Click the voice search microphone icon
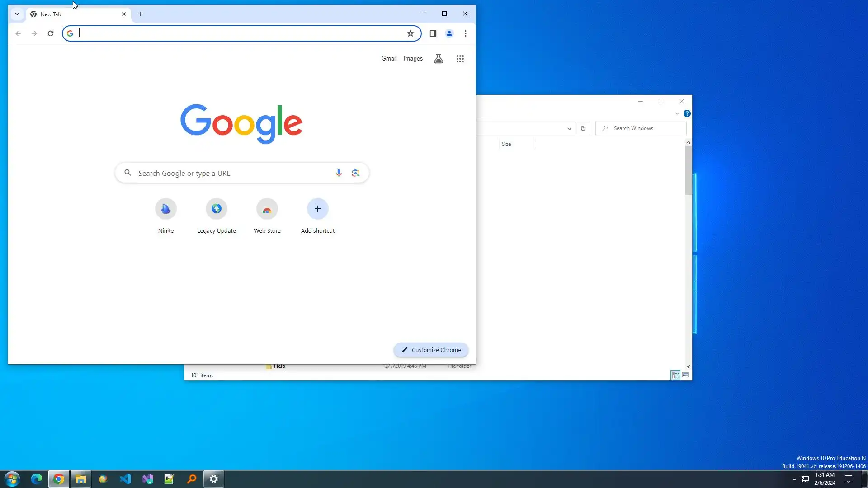Image resolution: width=868 pixels, height=488 pixels. point(339,173)
